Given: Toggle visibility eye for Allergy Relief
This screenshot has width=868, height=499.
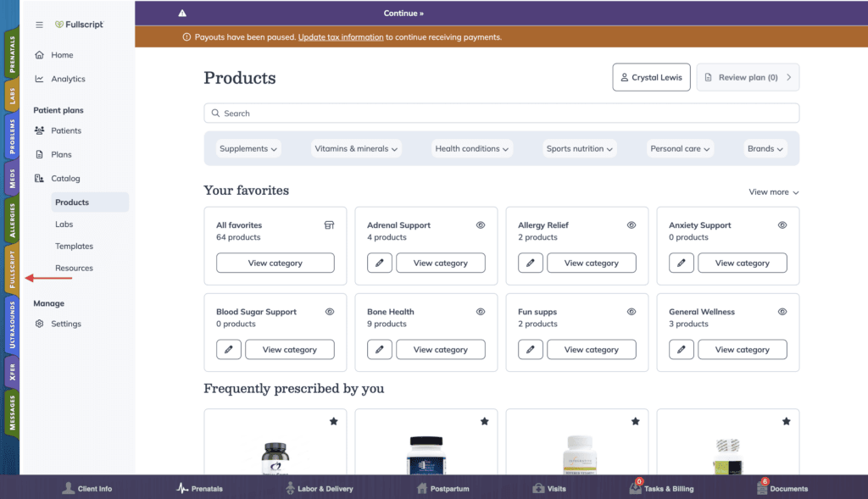Looking at the screenshot, I should click(x=632, y=225).
